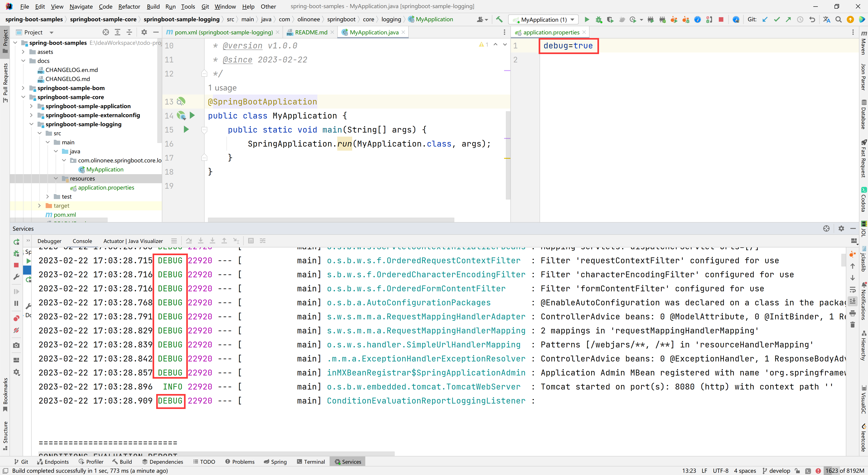Expand the assets folder
Image resolution: width=868 pixels, height=475 pixels.
pyautogui.click(x=23, y=52)
